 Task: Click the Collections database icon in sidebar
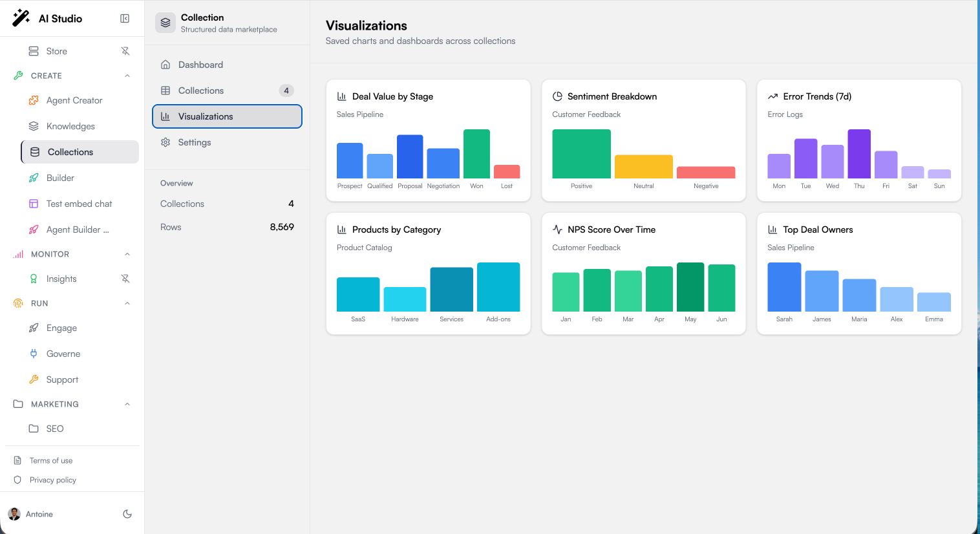click(35, 152)
